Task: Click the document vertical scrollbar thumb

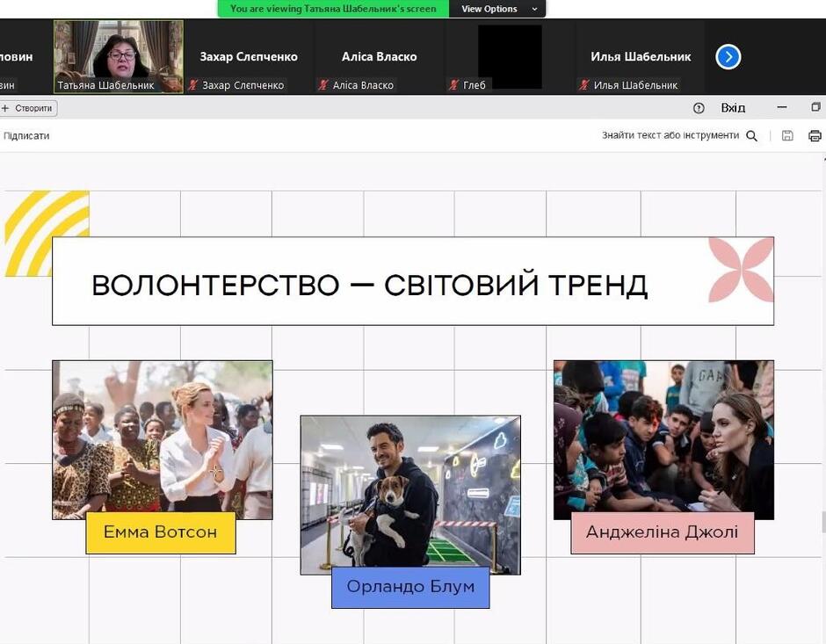Action: click(x=823, y=523)
